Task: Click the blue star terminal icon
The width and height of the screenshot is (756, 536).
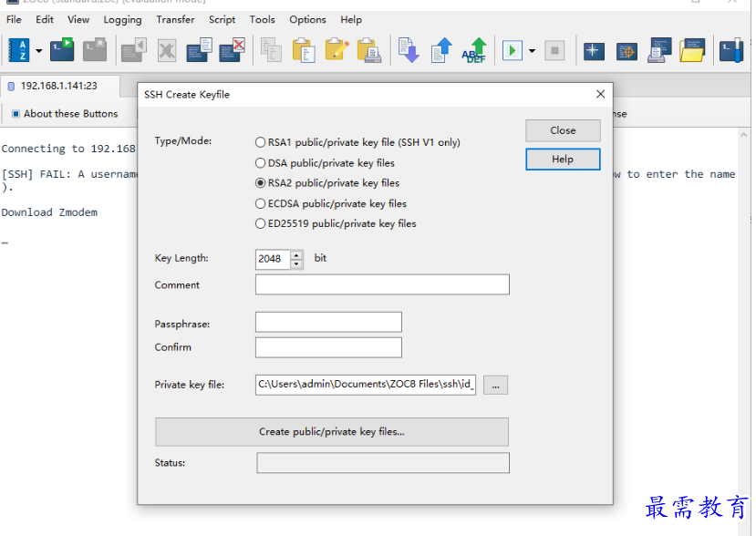Action: 594,51
